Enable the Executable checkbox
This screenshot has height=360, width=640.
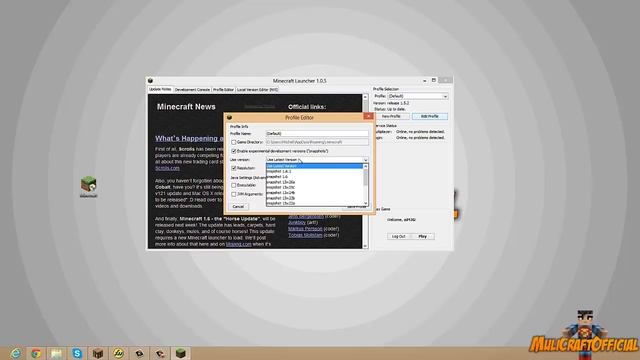point(233,185)
